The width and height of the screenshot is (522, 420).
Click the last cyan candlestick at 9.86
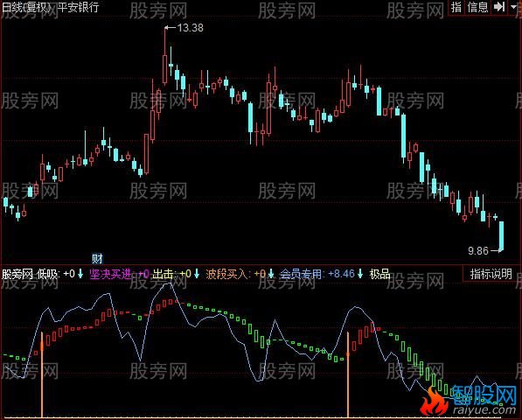click(x=501, y=236)
